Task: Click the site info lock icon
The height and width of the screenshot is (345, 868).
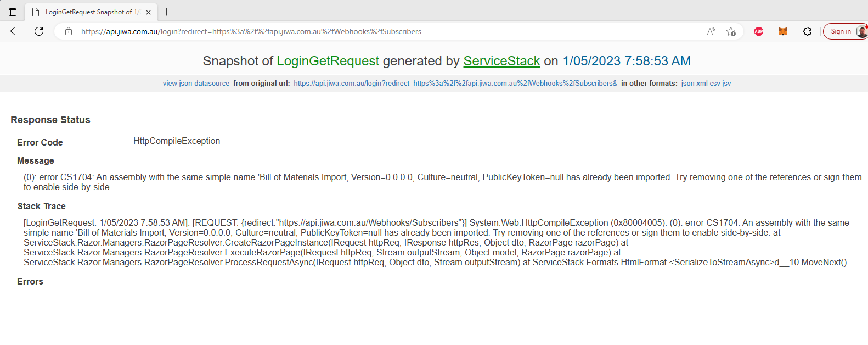Action: tap(69, 31)
